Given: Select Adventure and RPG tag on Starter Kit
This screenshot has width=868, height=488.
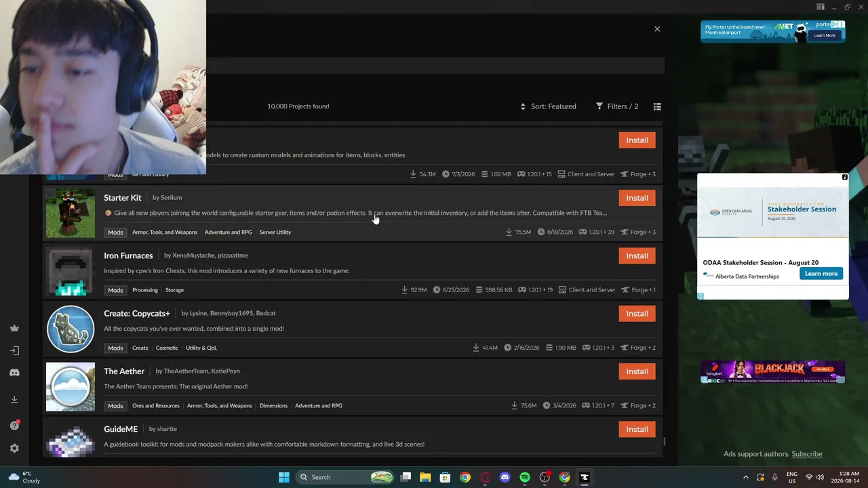Looking at the screenshot, I should pos(229,232).
